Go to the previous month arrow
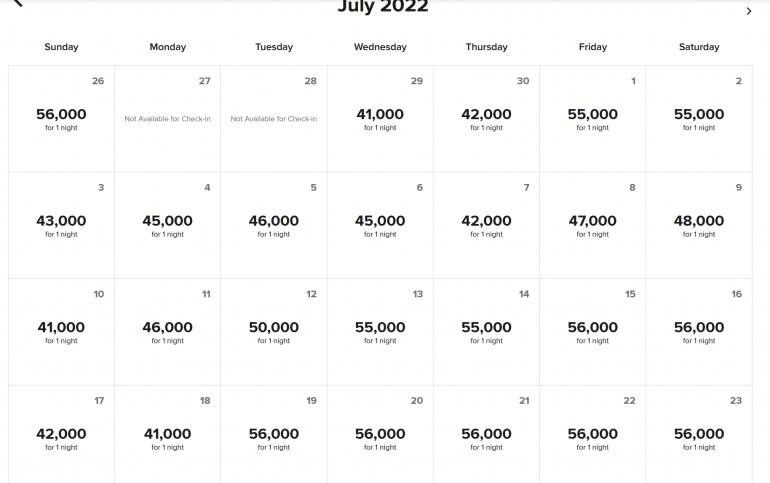The image size is (770, 483). click(x=17, y=4)
